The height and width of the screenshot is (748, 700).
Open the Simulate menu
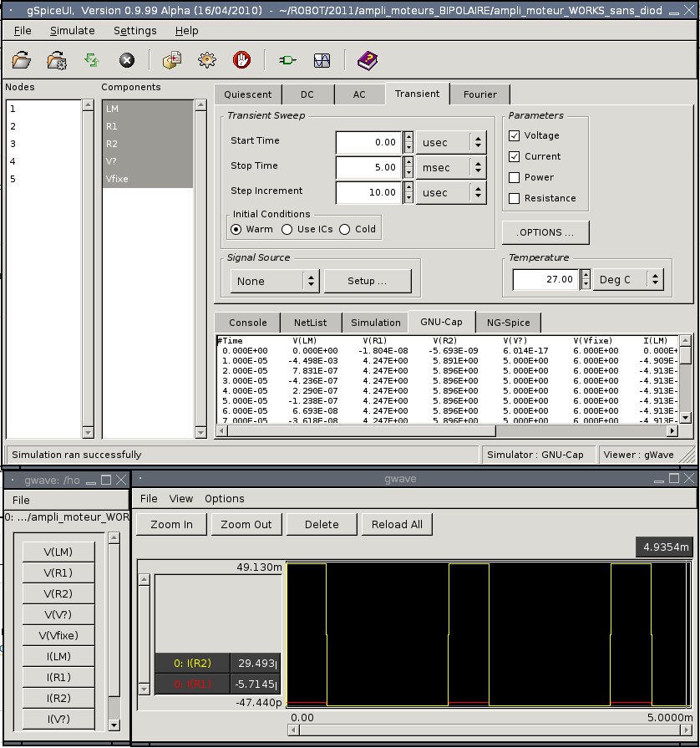(x=72, y=30)
